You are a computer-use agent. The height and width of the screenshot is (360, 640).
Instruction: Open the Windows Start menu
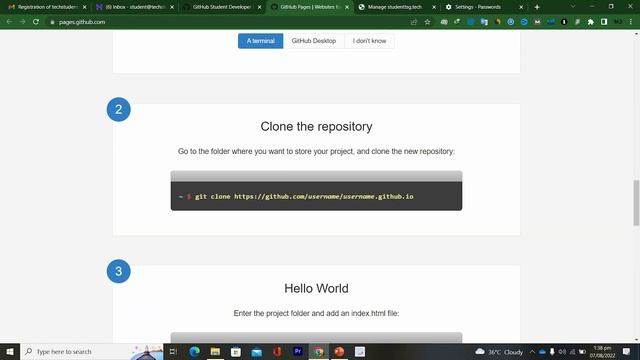point(10,351)
